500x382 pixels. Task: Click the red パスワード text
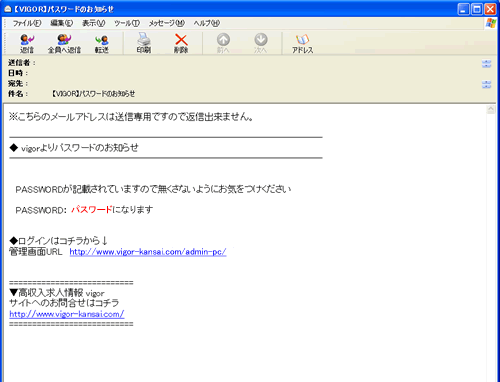[x=92, y=210]
